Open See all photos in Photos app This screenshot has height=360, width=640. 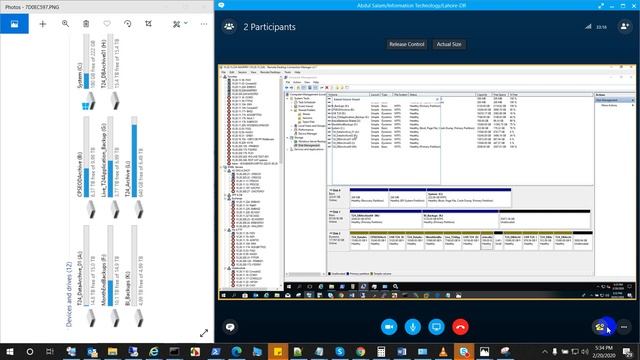(x=14, y=24)
